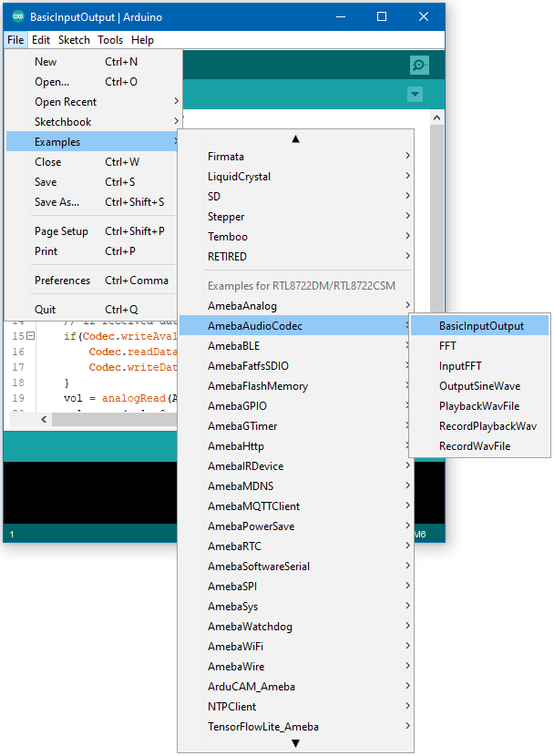Open the Serial Monitor magnifier icon

coord(418,65)
